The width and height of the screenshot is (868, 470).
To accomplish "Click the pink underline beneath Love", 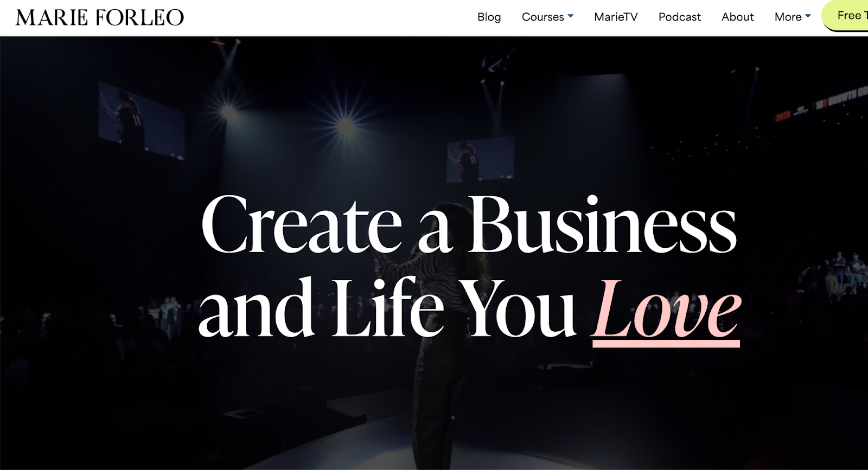I will pos(666,344).
